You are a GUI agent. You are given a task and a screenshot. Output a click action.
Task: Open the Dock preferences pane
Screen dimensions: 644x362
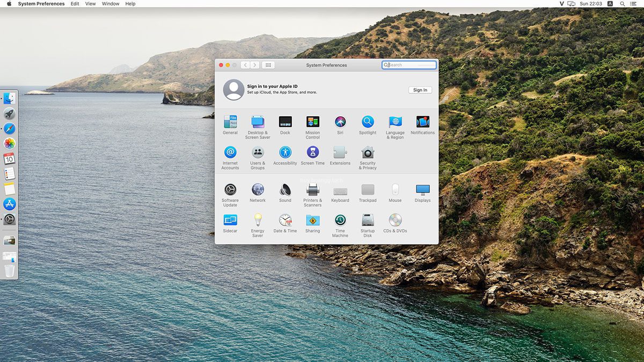(x=285, y=125)
